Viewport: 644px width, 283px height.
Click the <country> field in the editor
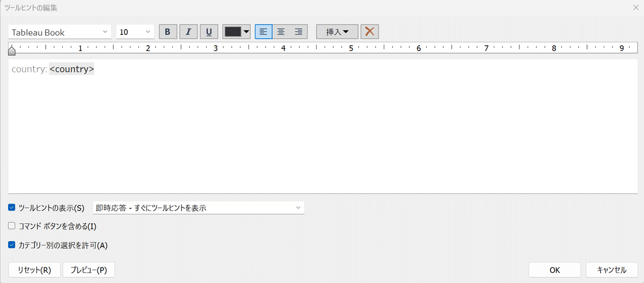71,69
